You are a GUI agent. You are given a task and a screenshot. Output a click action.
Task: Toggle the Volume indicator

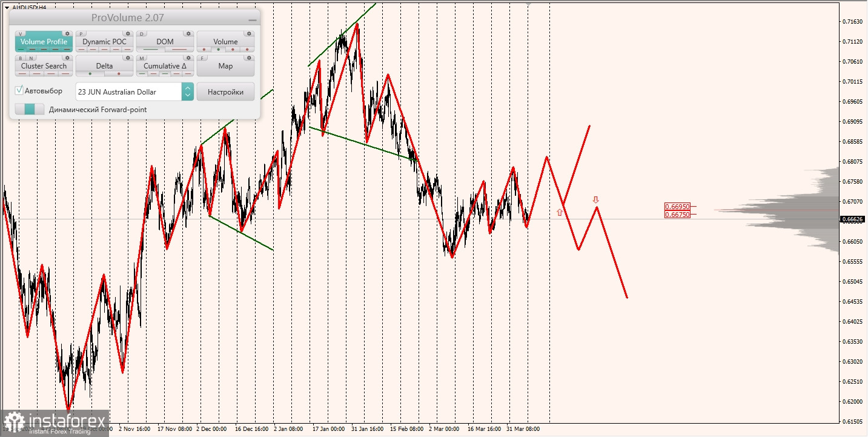coord(225,42)
